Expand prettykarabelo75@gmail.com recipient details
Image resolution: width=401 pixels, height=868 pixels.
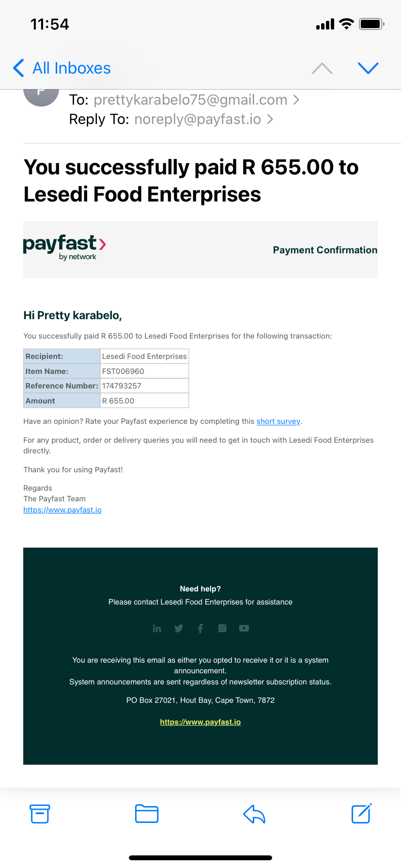tap(196, 100)
